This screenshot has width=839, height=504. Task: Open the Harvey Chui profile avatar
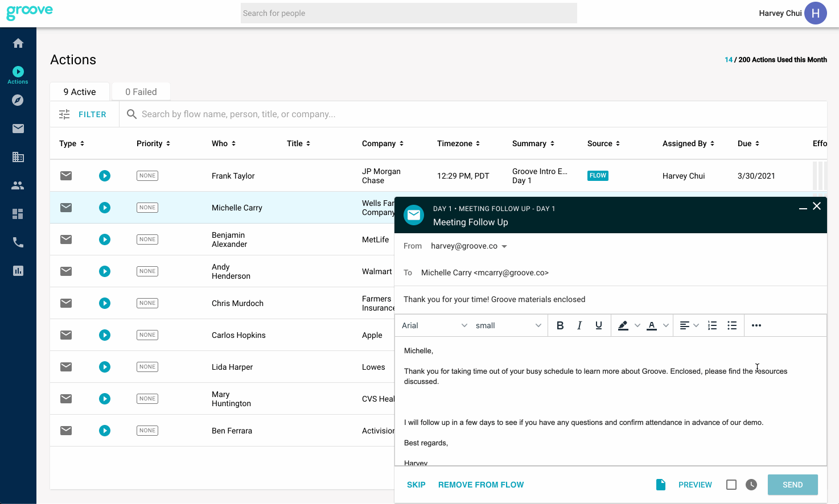click(815, 13)
